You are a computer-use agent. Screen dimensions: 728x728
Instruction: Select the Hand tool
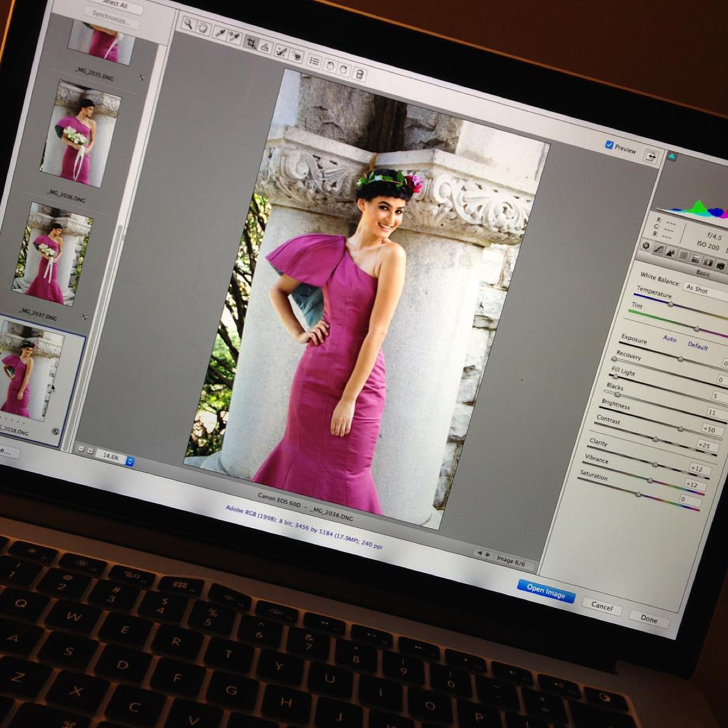203,28
